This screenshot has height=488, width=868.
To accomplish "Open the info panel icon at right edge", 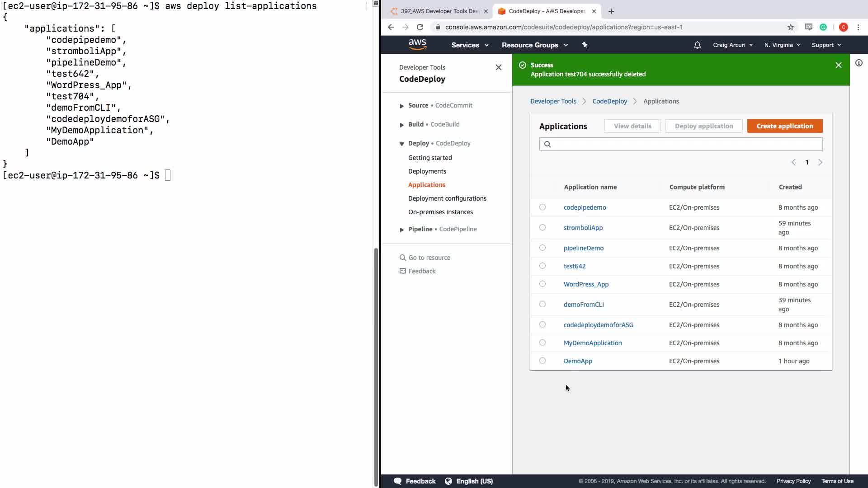I will tap(859, 63).
